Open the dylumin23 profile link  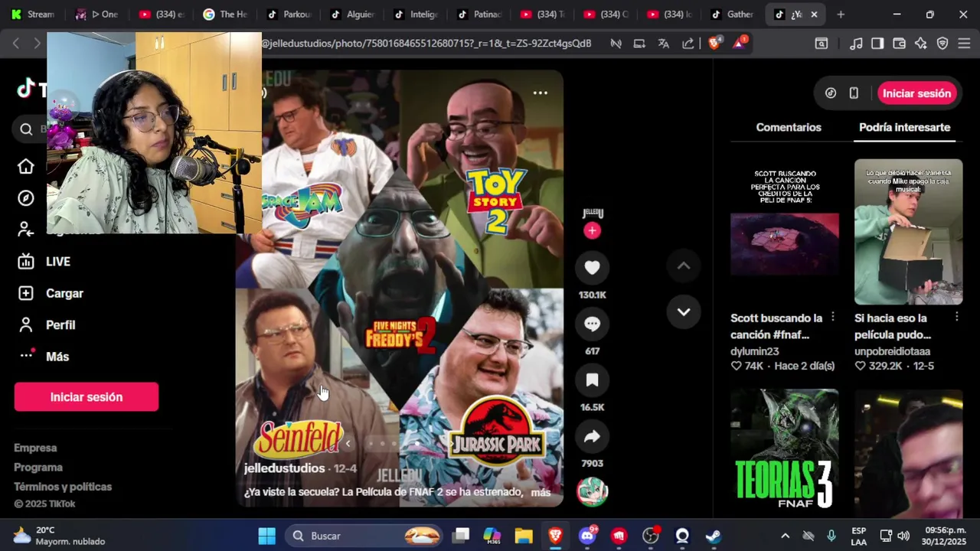click(755, 351)
